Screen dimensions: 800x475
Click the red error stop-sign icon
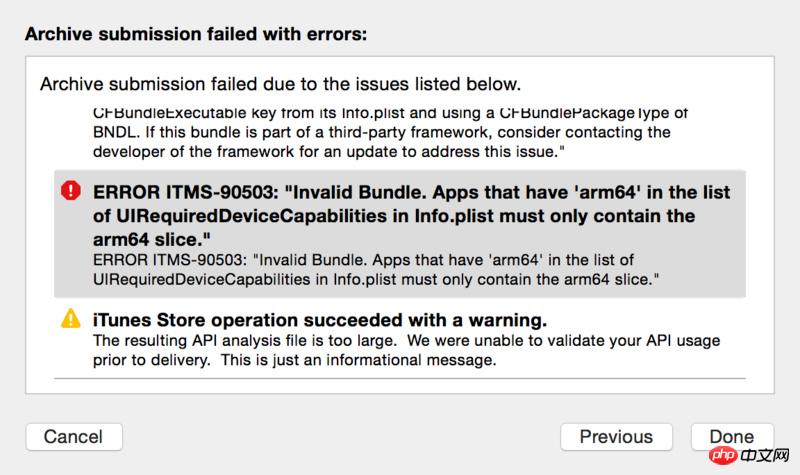click(70, 192)
